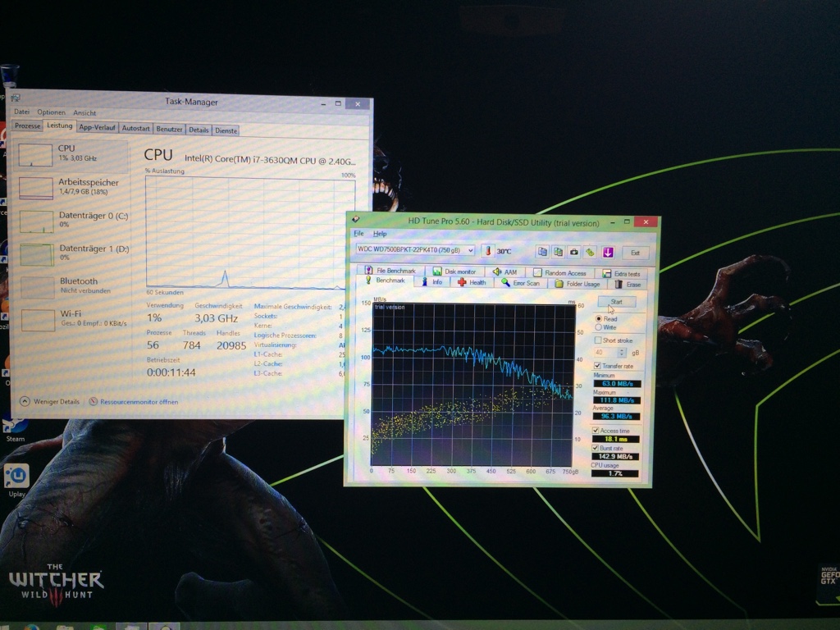This screenshot has width=840, height=630.
Task: Open the Erase tab
Action: pyautogui.click(x=628, y=284)
